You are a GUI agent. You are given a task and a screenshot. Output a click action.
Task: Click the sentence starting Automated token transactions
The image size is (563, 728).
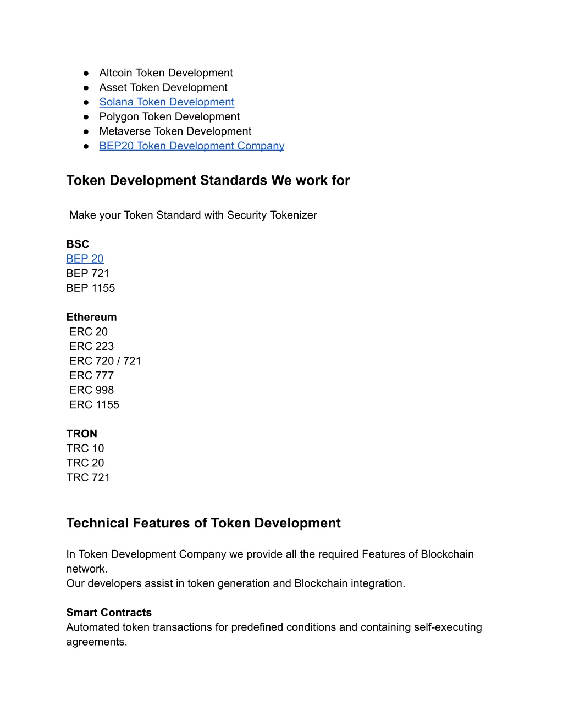[x=274, y=635]
